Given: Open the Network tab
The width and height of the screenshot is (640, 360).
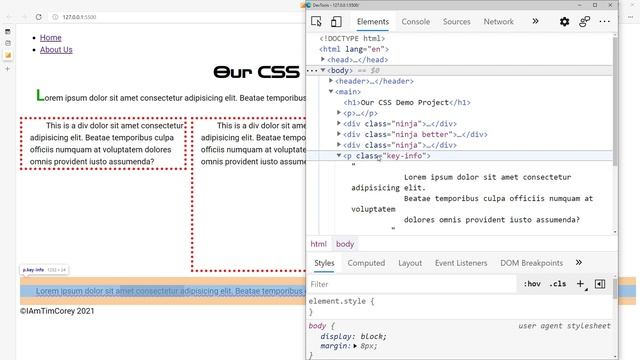Looking at the screenshot, I should pos(498,22).
